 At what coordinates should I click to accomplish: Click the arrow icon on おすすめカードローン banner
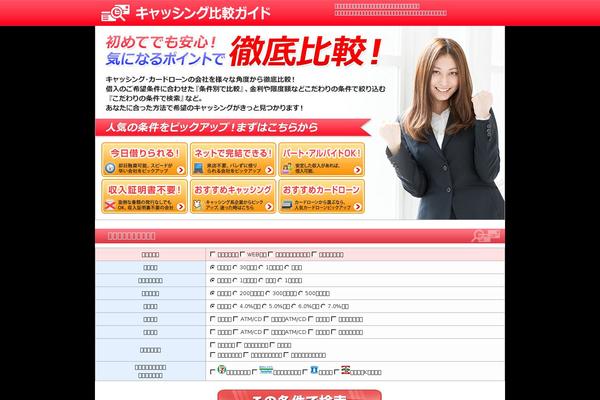tap(357, 207)
